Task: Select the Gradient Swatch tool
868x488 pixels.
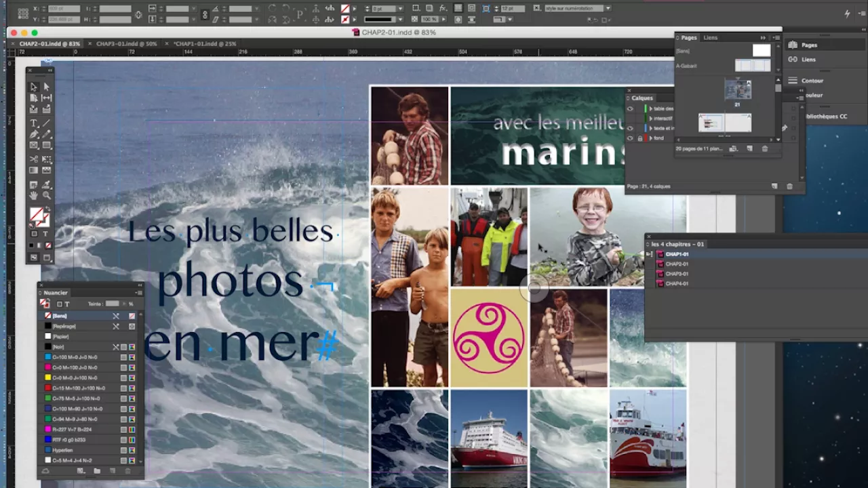Action: (x=33, y=170)
